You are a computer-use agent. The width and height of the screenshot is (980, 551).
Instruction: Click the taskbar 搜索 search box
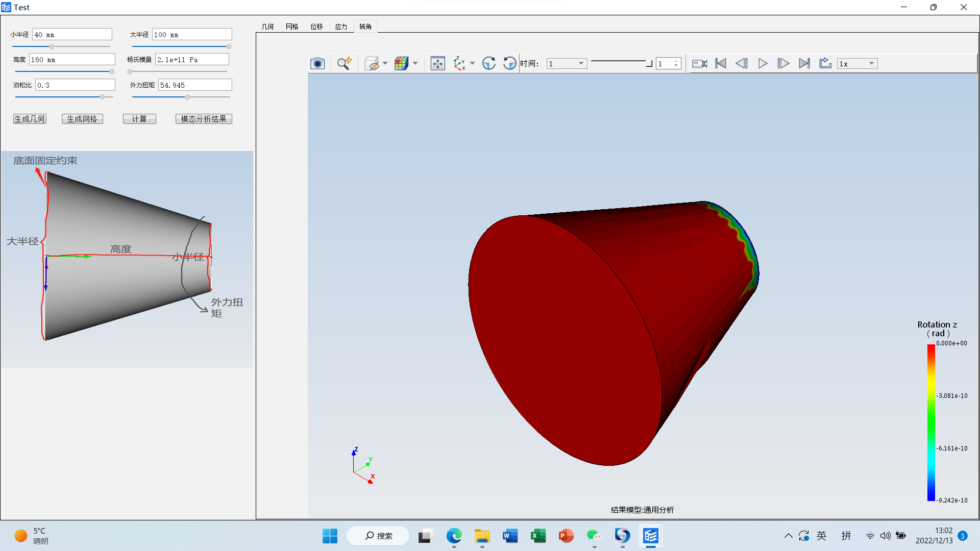(378, 536)
